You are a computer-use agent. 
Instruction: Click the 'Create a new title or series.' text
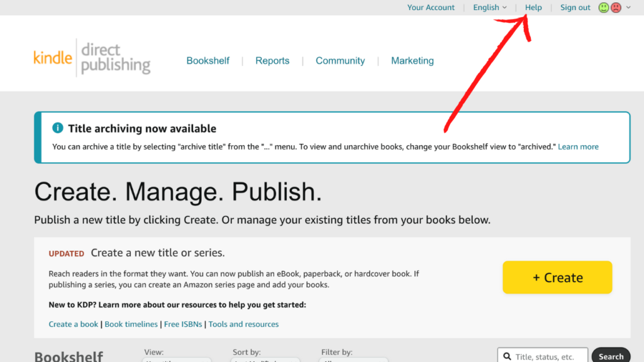(158, 253)
